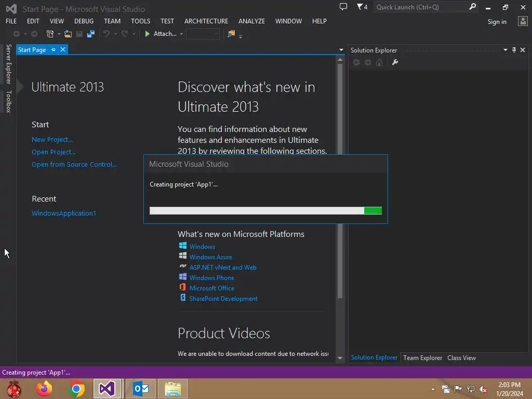Open the ARCHITECTURE menu
This screenshot has width=532, height=399.
click(206, 21)
